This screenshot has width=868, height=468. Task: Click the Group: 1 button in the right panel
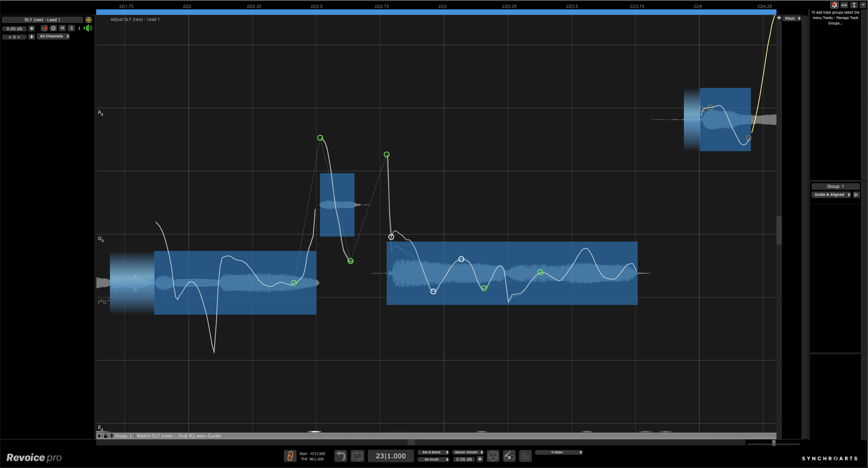[x=835, y=186]
